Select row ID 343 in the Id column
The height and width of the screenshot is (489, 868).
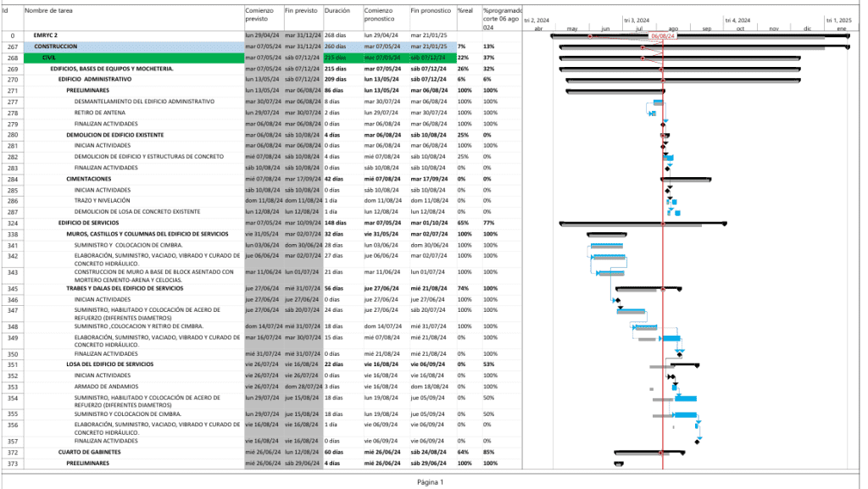pos(12,273)
